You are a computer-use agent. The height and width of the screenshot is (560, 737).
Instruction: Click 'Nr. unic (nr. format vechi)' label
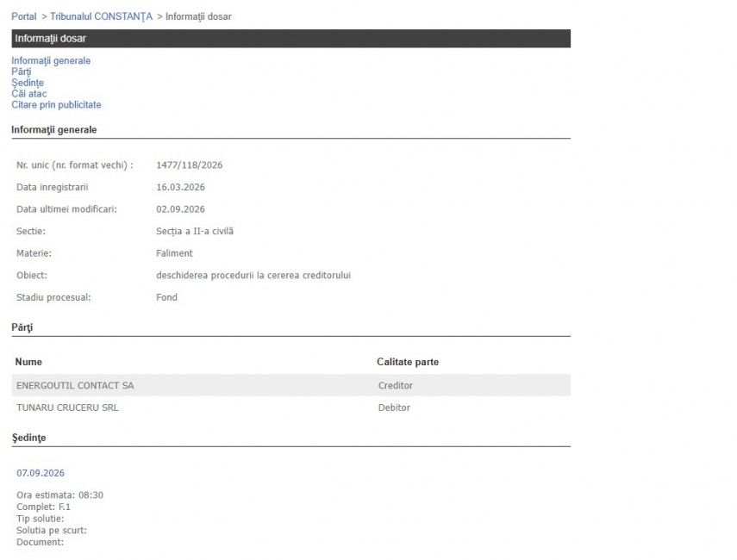(75, 165)
